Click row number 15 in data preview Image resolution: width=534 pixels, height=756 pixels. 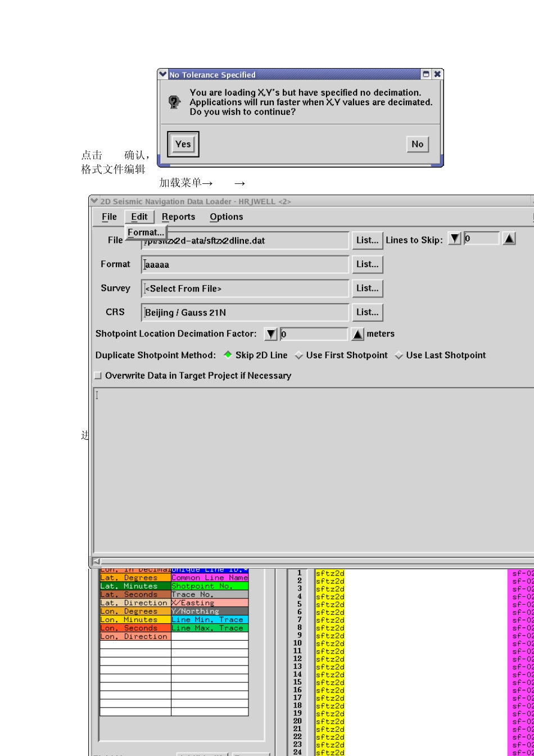(298, 682)
